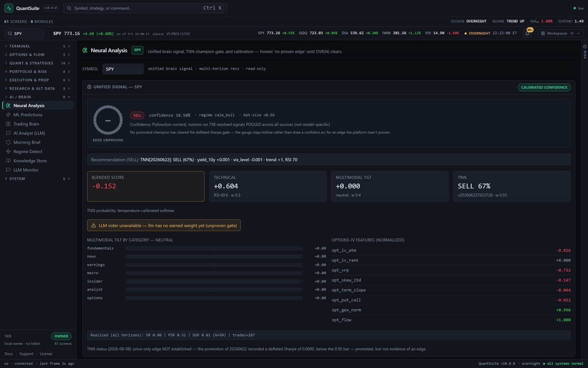Click the news tilt bar

(x=214, y=257)
